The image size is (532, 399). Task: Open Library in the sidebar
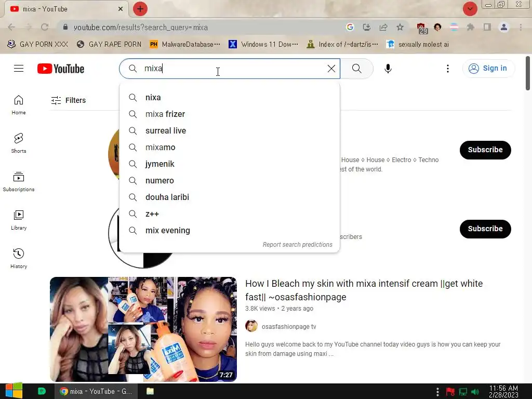[19, 220]
